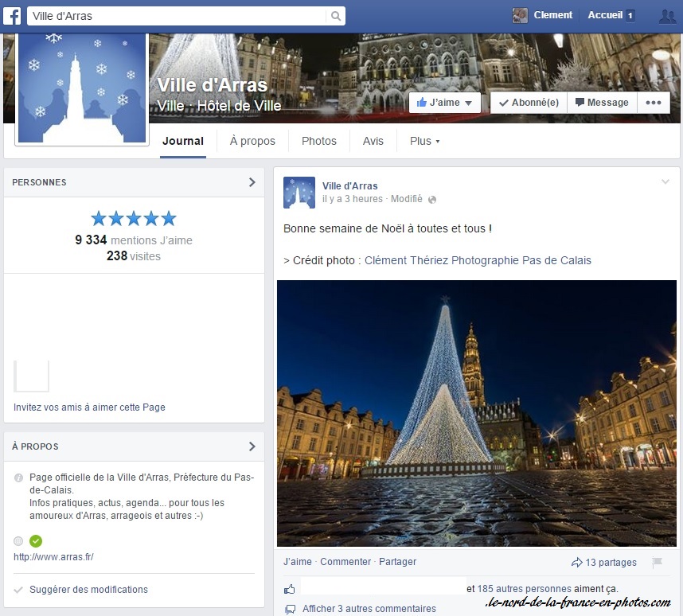Click the five-star rating display
683x616 pixels.
134,219
